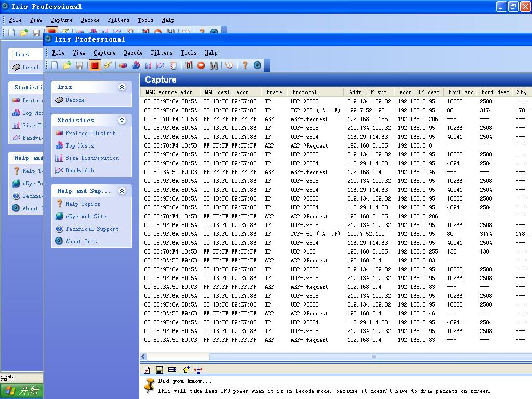Click the new blank document toolbar icon
The image size is (532, 399).
coord(55,65)
